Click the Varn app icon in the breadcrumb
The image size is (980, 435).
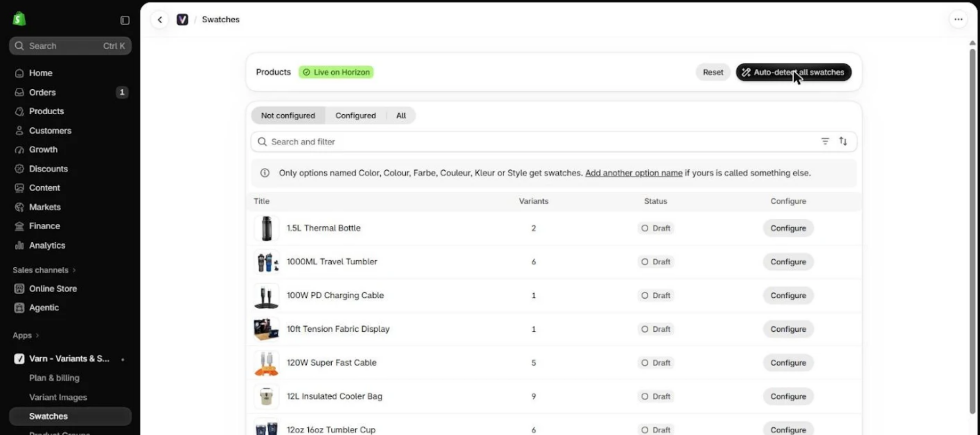point(182,19)
